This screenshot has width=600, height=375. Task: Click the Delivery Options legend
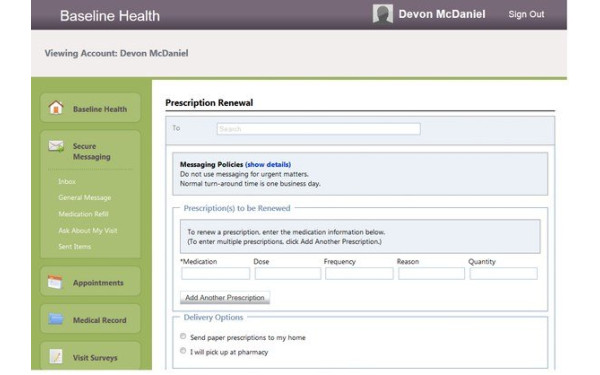213,317
